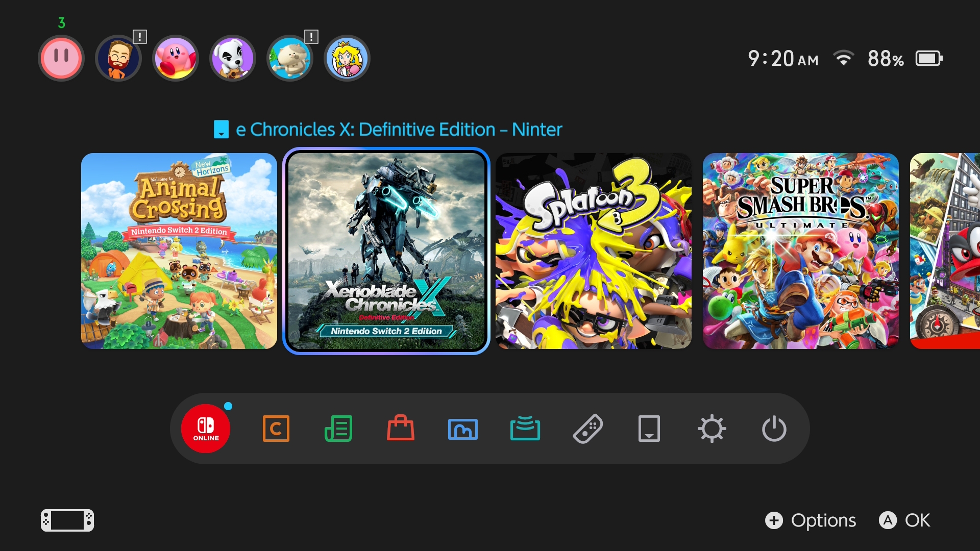Select the pink face user profile
This screenshot has height=551, width=980.
tap(61, 58)
